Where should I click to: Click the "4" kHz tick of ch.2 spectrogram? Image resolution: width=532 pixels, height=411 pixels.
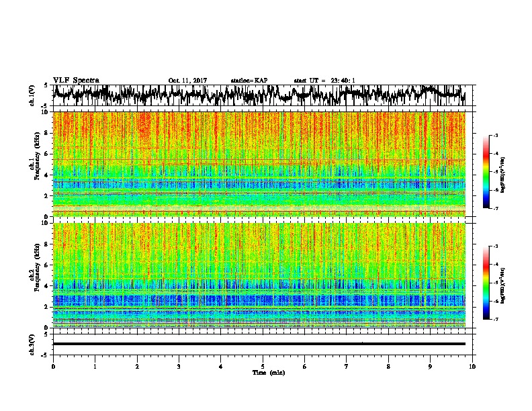click(48, 286)
